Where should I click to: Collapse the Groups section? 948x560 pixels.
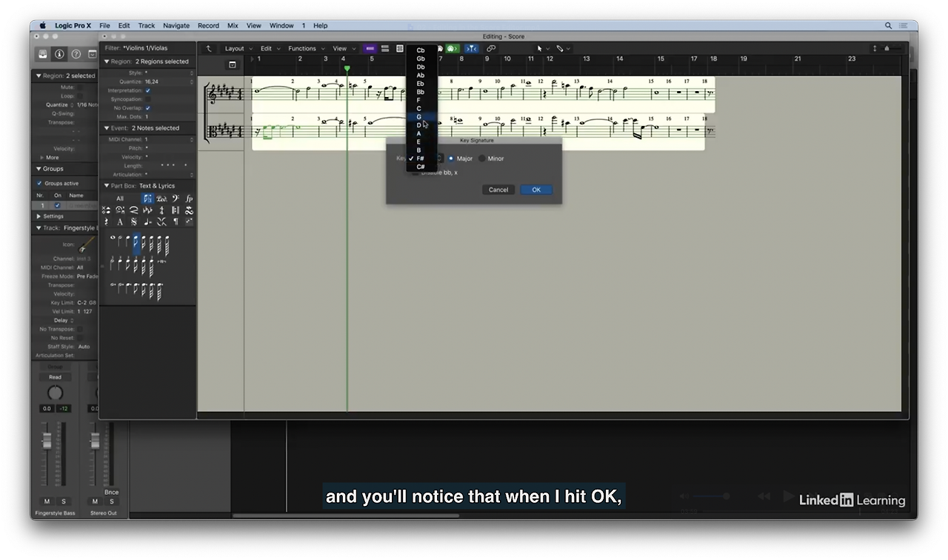[x=39, y=169]
